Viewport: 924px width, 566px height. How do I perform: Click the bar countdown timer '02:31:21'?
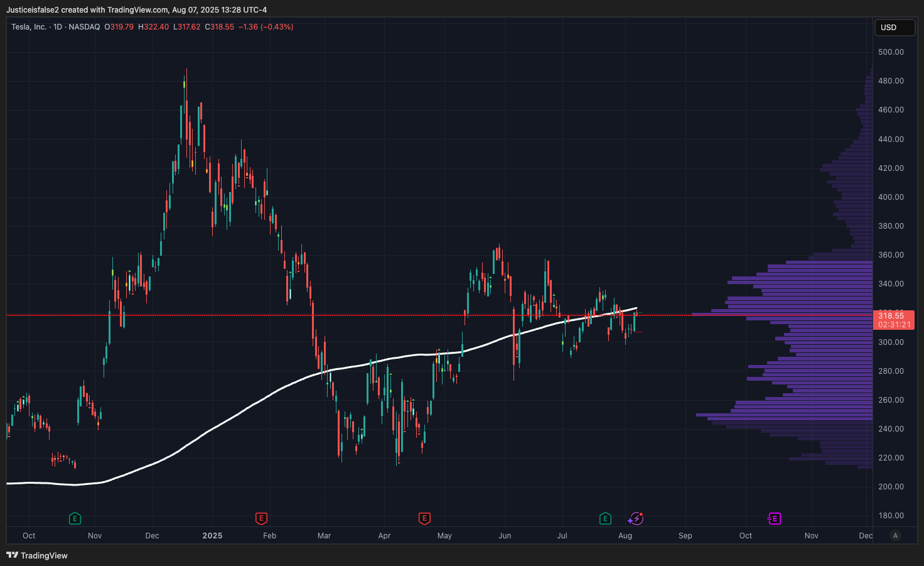point(894,325)
